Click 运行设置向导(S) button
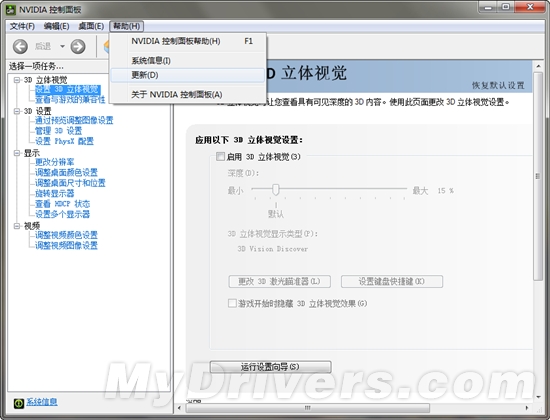Viewport: 550px width, 420px height. pos(270,367)
